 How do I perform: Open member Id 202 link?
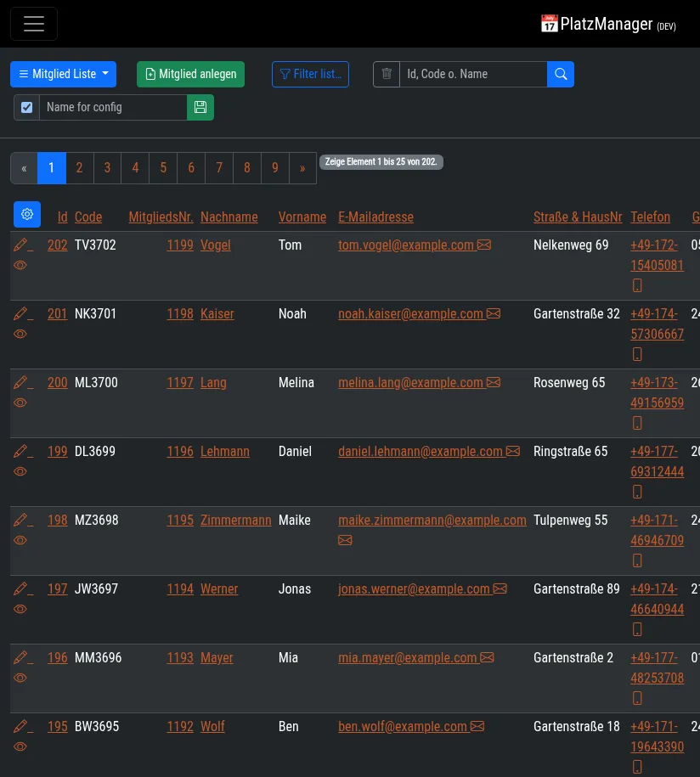(x=58, y=245)
